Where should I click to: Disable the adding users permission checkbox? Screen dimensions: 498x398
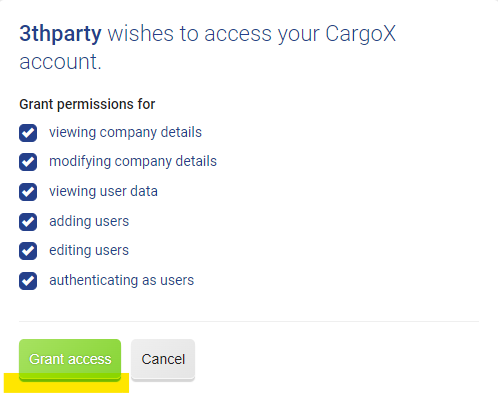click(x=28, y=222)
